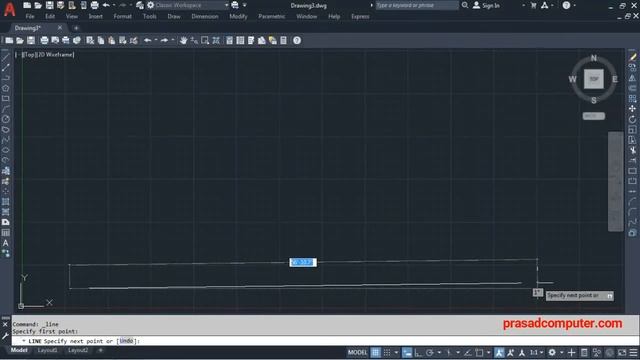The width and height of the screenshot is (640, 360).
Task: Toggle drawing grid display in status bar
Action: (376, 353)
